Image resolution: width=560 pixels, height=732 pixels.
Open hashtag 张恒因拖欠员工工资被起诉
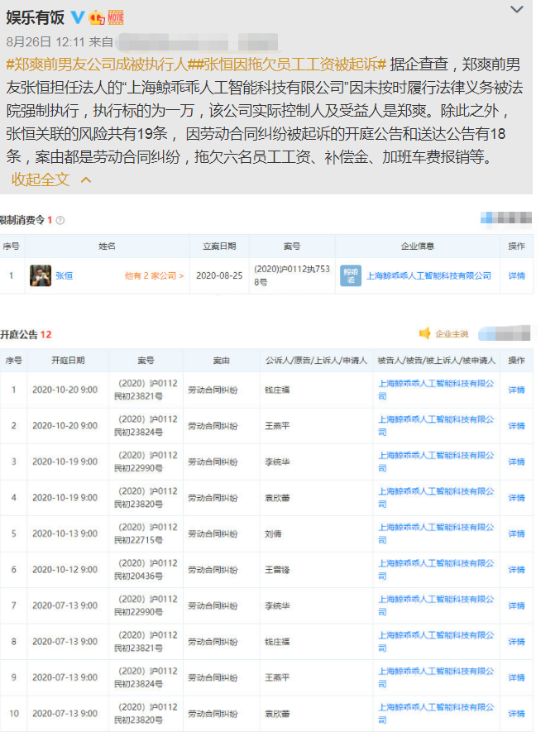pyautogui.click(x=290, y=64)
